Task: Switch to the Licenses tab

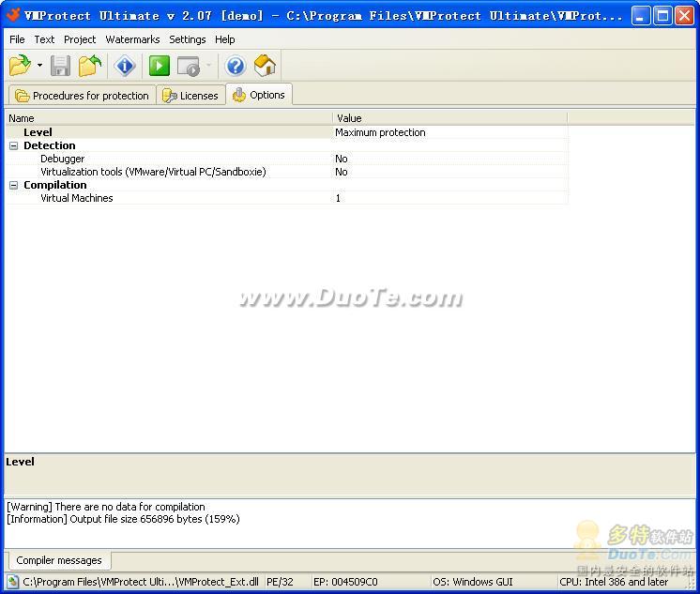Action: pyautogui.click(x=190, y=96)
